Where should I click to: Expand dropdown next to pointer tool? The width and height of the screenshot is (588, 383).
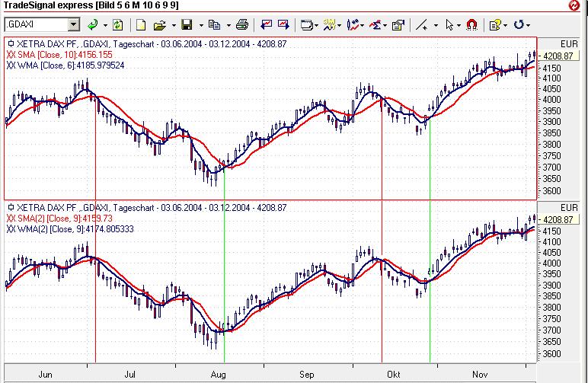click(459, 25)
